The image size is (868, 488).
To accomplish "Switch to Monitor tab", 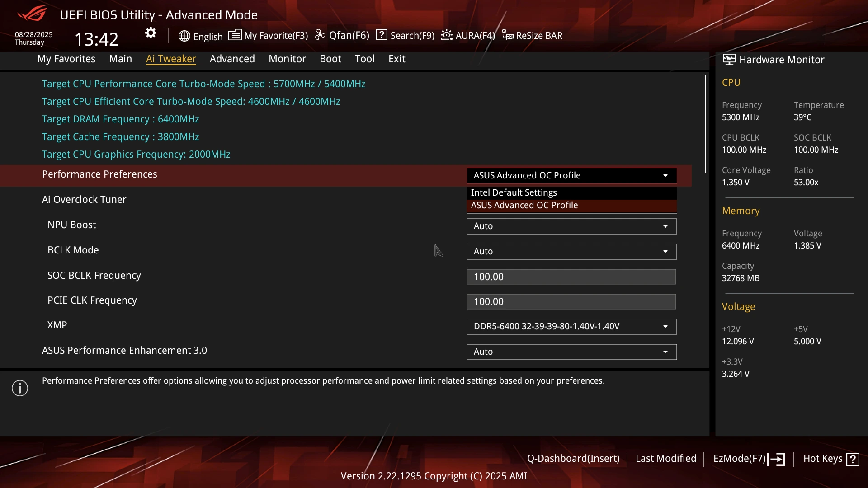I will click(x=287, y=59).
